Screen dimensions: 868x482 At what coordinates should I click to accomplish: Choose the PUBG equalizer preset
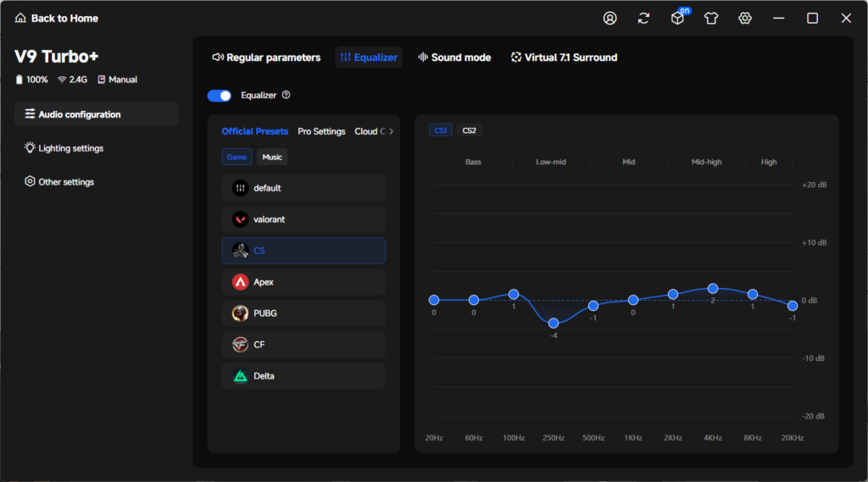[303, 313]
